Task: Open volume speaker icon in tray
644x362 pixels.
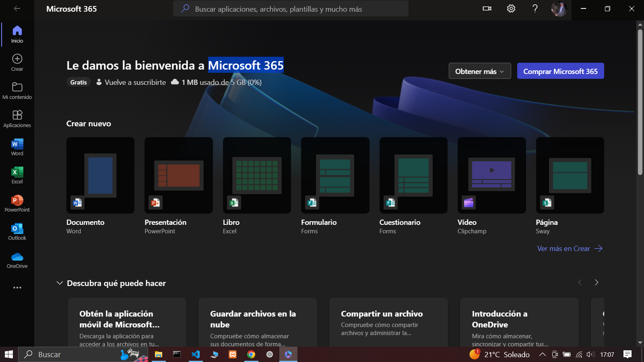Action: coord(590,354)
